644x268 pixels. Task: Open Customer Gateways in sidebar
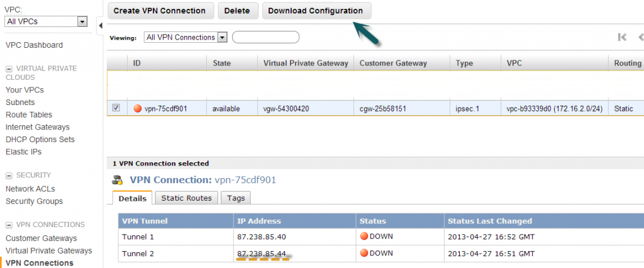click(x=42, y=238)
